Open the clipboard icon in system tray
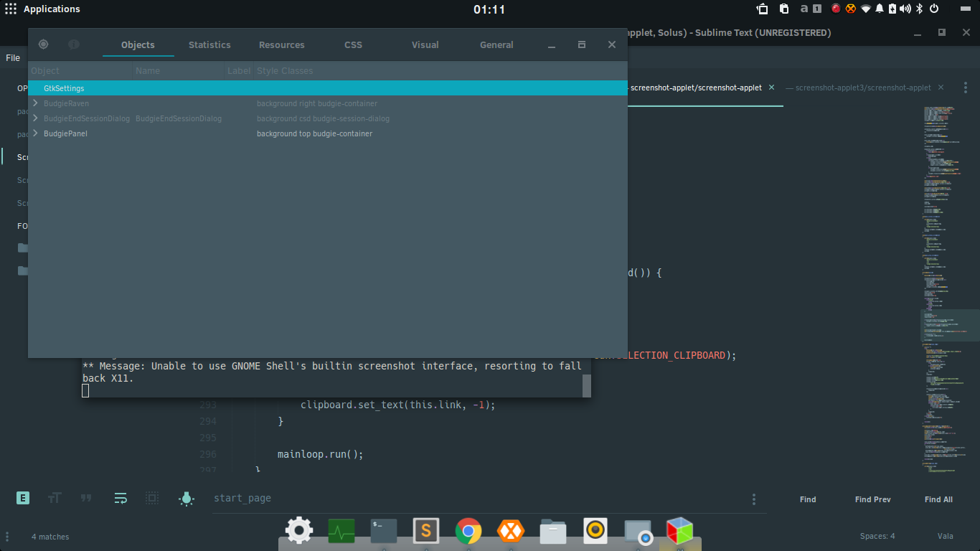This screenshot has width=980, height=551. [x=784, y=9]
